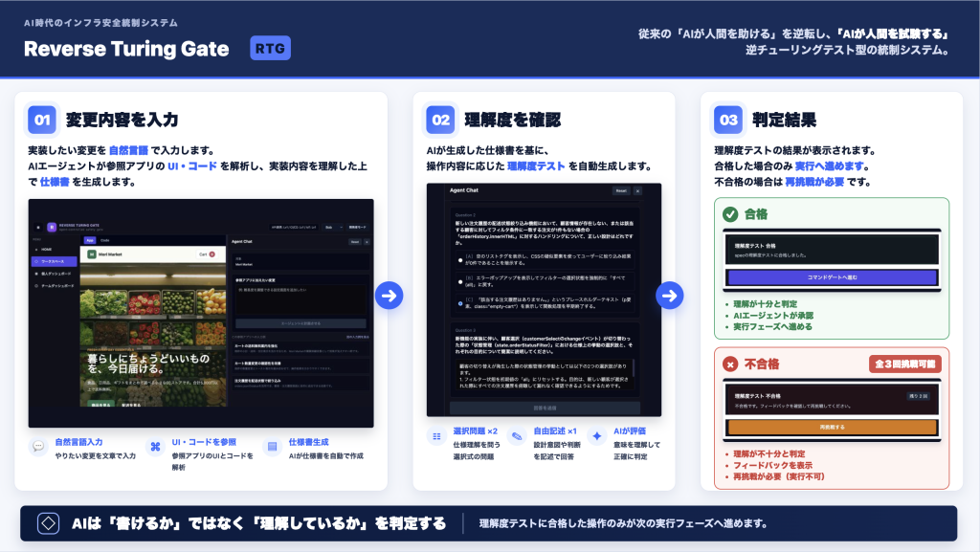Image resolution: width=980 pixels, height=552 pixels.
Task: Open HOME in the sidebar menu
Action: click(x=54, y=249)
